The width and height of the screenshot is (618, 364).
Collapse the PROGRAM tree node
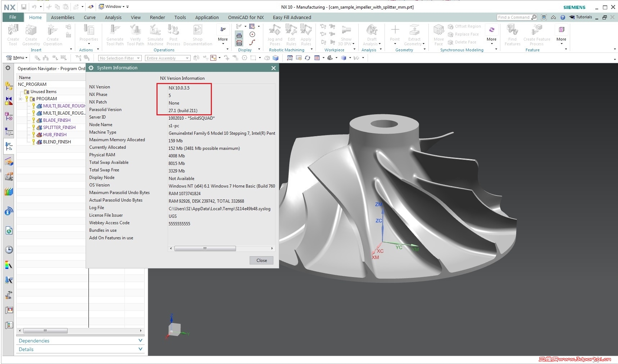pyautogui.click(x=20, y=99)
